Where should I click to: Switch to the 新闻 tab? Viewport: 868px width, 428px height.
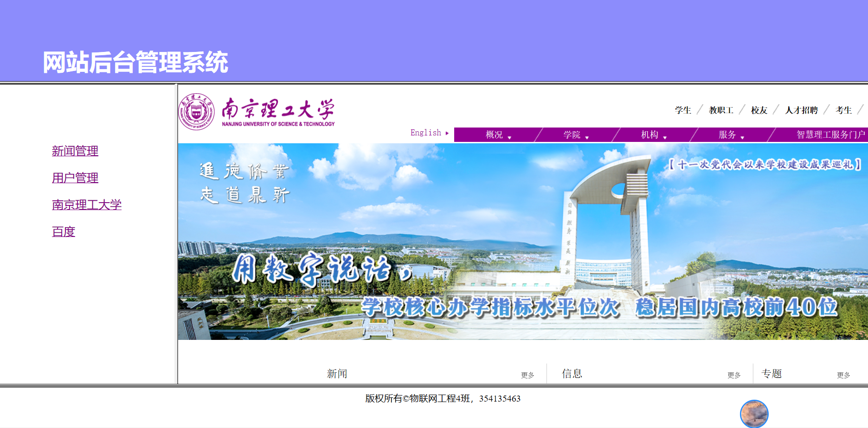click(x=338, y=373)
